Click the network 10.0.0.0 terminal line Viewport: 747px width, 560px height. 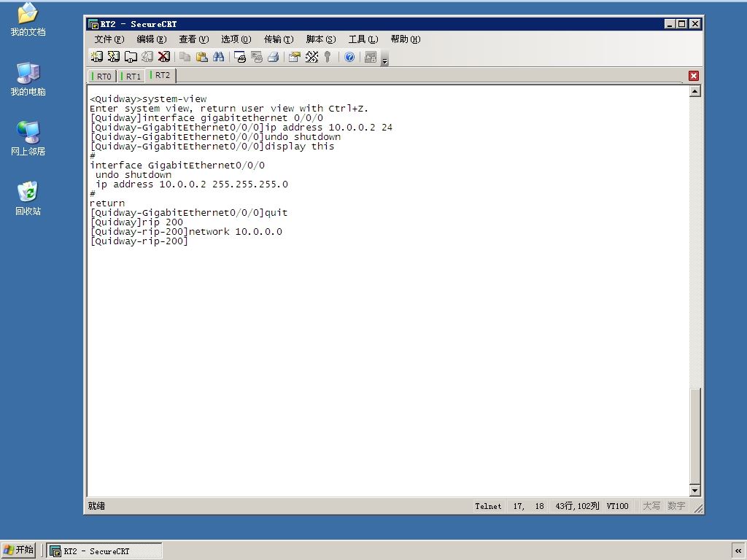coord(186,231)
